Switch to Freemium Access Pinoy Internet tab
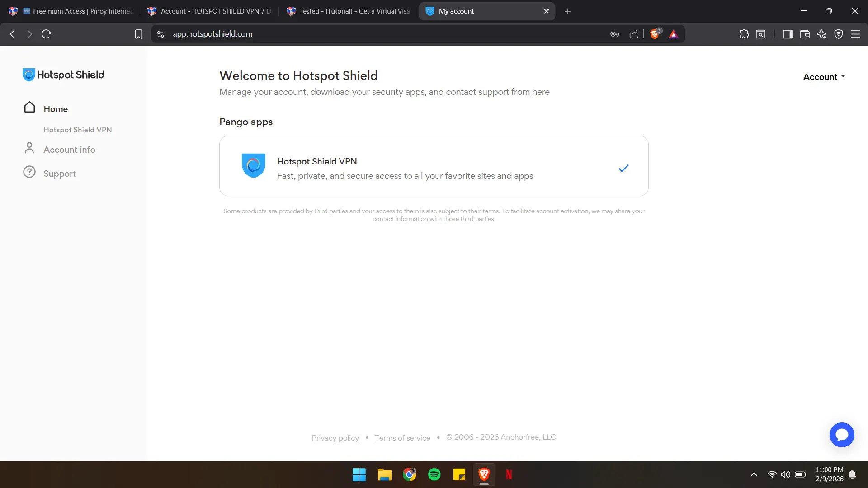Viewport: 868px width, 488px height. coord(71,11)
